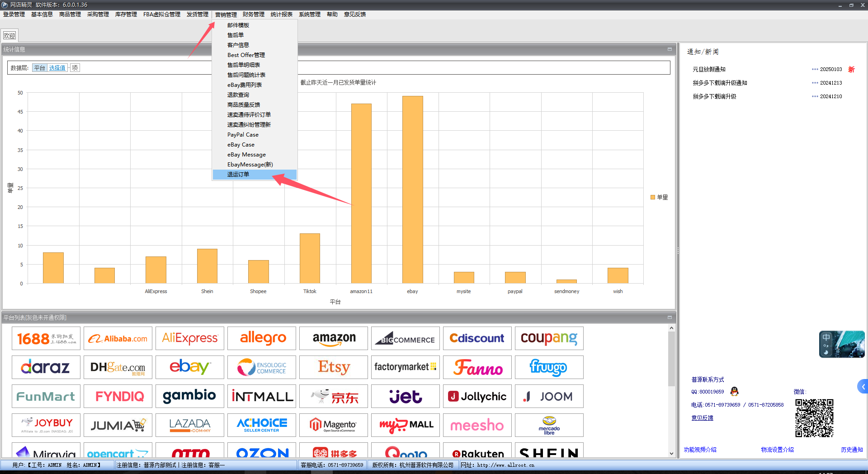Screen dimensions: 868x474
Task: Click the blue side-panel collapse arrow
Action: pos(863,387)
